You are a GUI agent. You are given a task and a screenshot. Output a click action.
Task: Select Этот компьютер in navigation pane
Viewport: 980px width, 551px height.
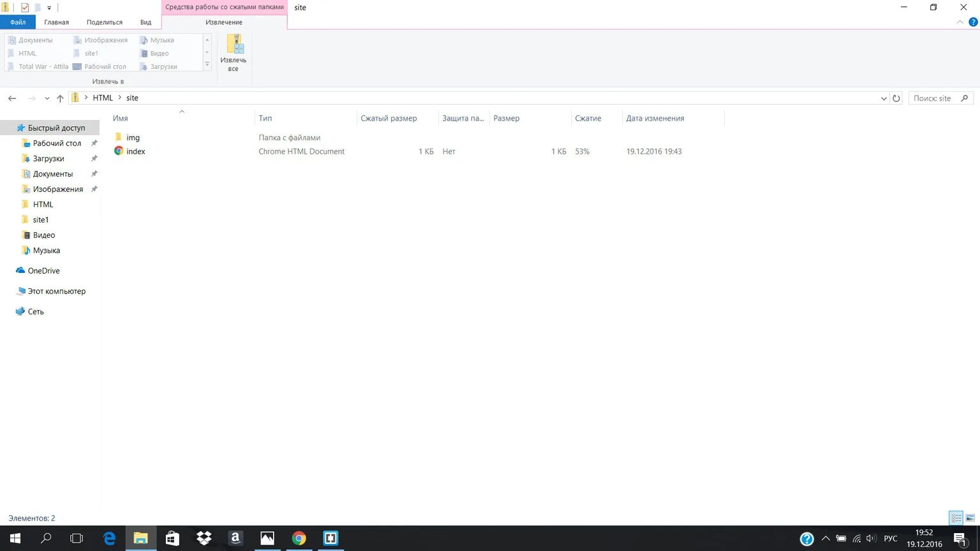(56, 291)
